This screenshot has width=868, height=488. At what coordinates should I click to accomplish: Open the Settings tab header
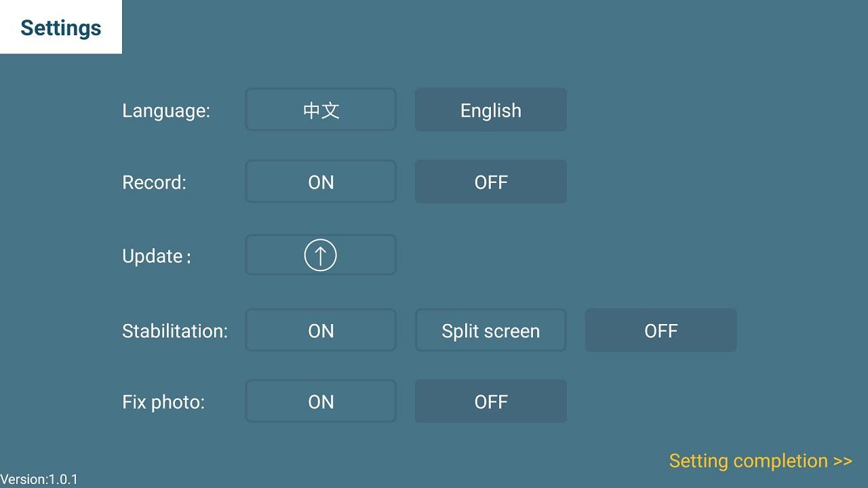(61, 28)
